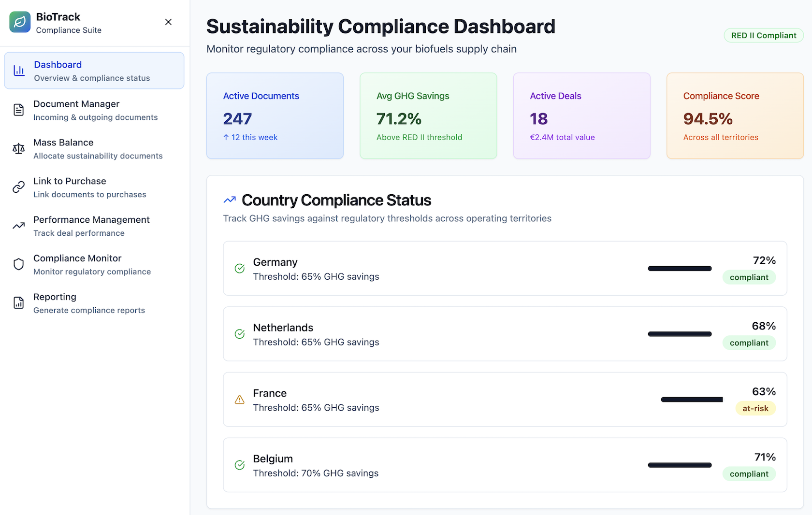Click the Document Manager file icon
The width and height of the screenshot is (812, 515).
[x=18, y=110]
